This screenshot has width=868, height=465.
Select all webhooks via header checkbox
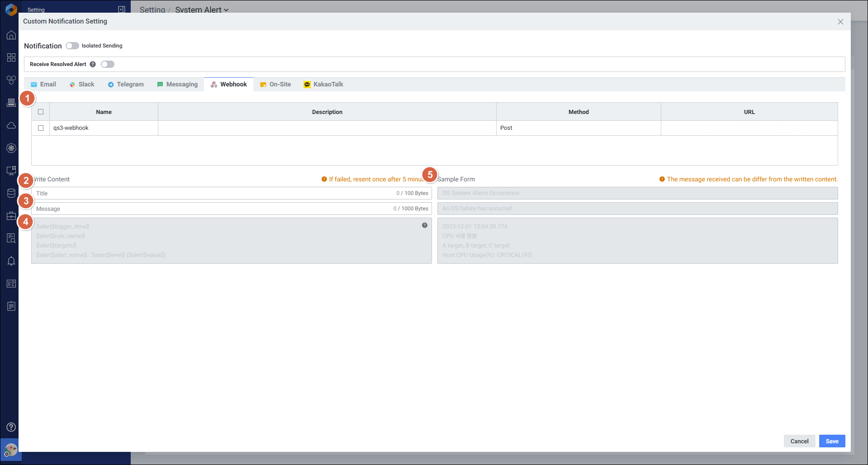click(x=41, y=112)
